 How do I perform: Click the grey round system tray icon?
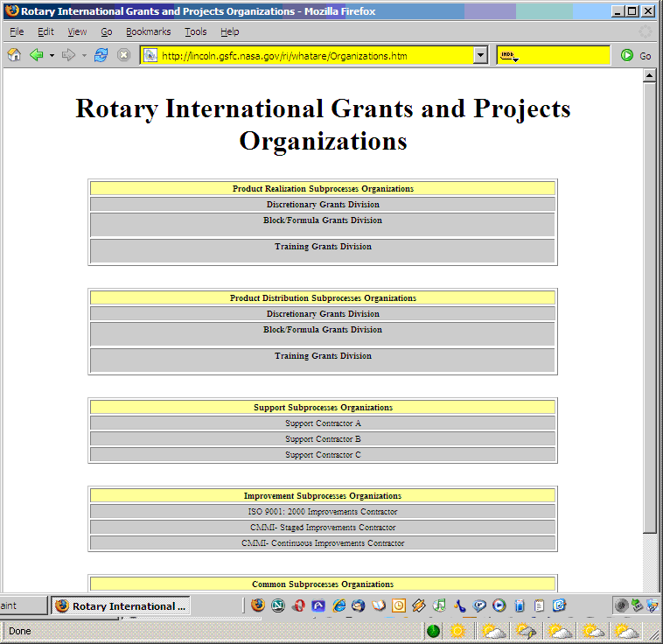click(622, 605)
